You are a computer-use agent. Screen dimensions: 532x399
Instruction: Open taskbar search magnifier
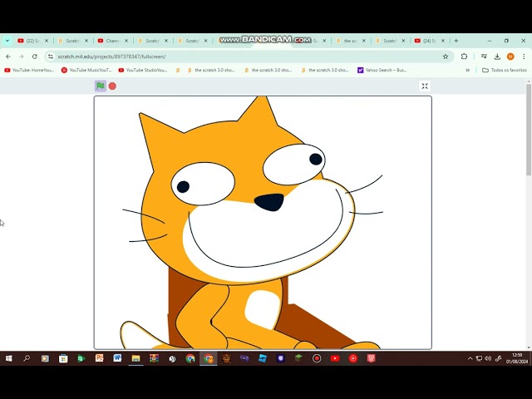click(x=27, y=358)
